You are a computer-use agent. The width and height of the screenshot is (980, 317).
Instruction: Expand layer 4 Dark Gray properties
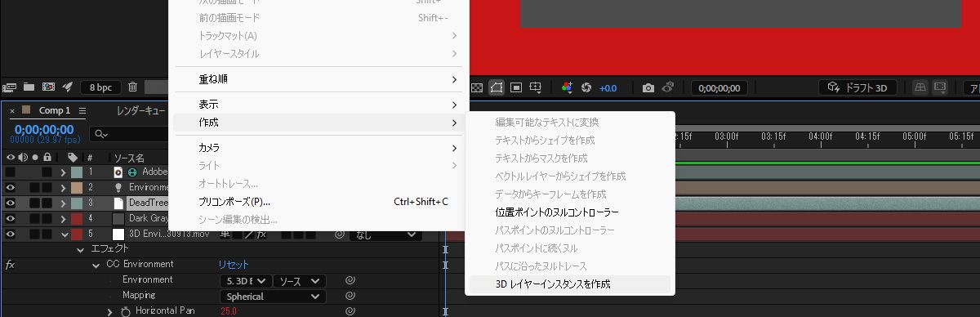coord(63,218)
